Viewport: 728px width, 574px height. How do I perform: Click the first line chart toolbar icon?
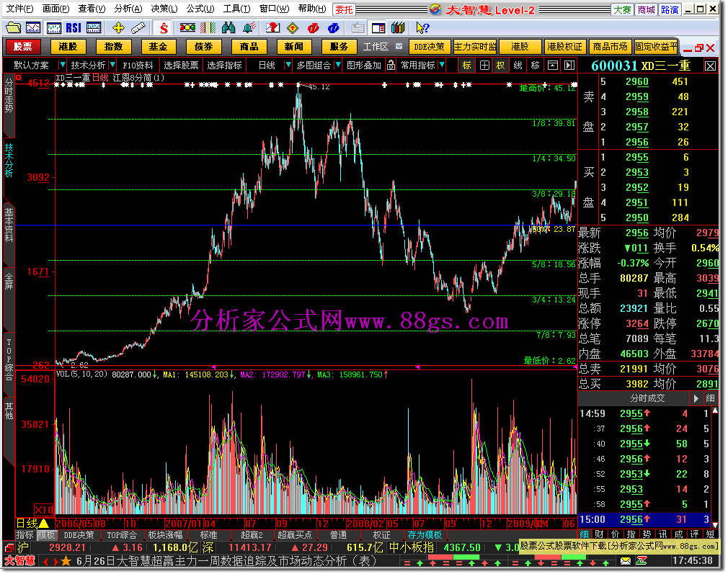coord(33,28)
